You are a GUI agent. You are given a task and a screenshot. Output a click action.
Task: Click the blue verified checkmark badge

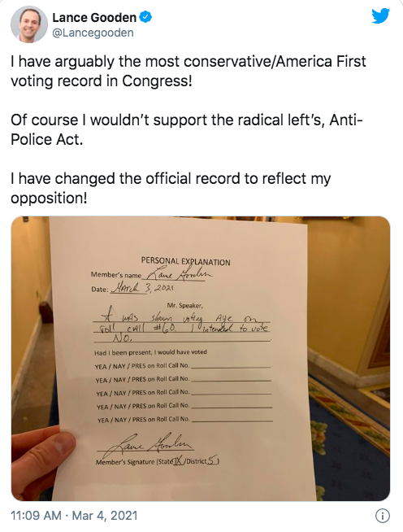pyautogui.click(x=145, y=17)
